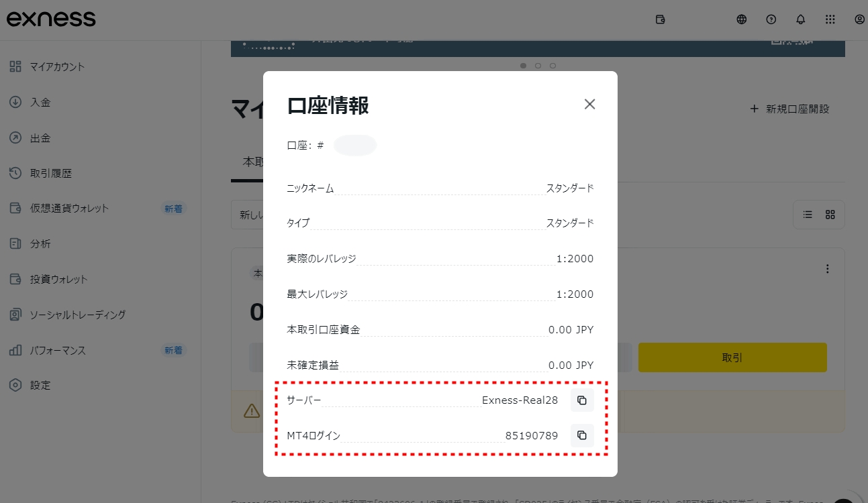Go to 入金 in the sidebar
This screenshot has width=868, height=503.
pyautogui.click(x=40, y=103)
